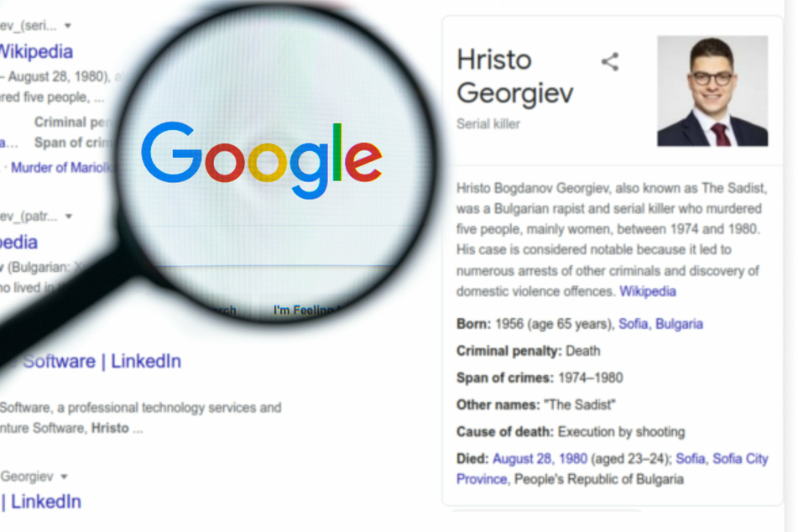Click the Sofia City Province link
798x532 pixels.
(x=613, y=469)
